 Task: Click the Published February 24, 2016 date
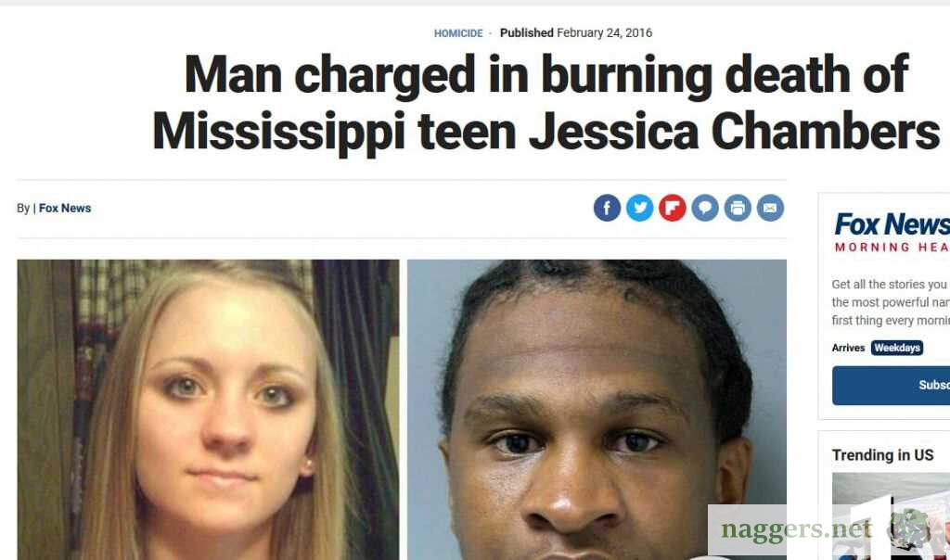pos(575,33)
